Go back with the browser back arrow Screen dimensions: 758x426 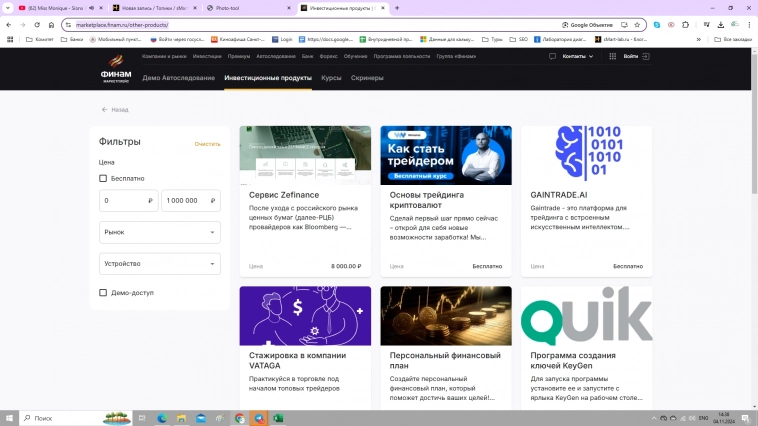(9, 25)
